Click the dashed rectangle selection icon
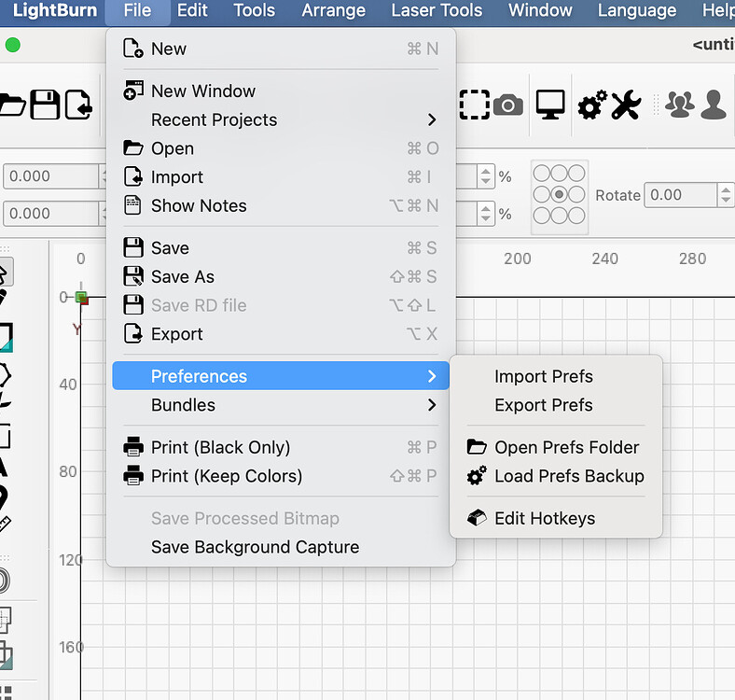The image size is (735, 700). click(474, 105)
